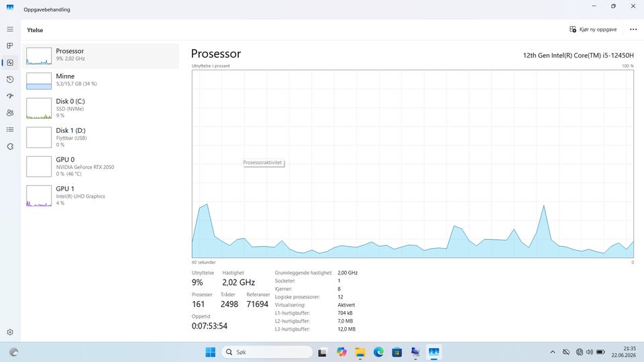Click the Virtualisering Aktivert value

tap(346, 305)
